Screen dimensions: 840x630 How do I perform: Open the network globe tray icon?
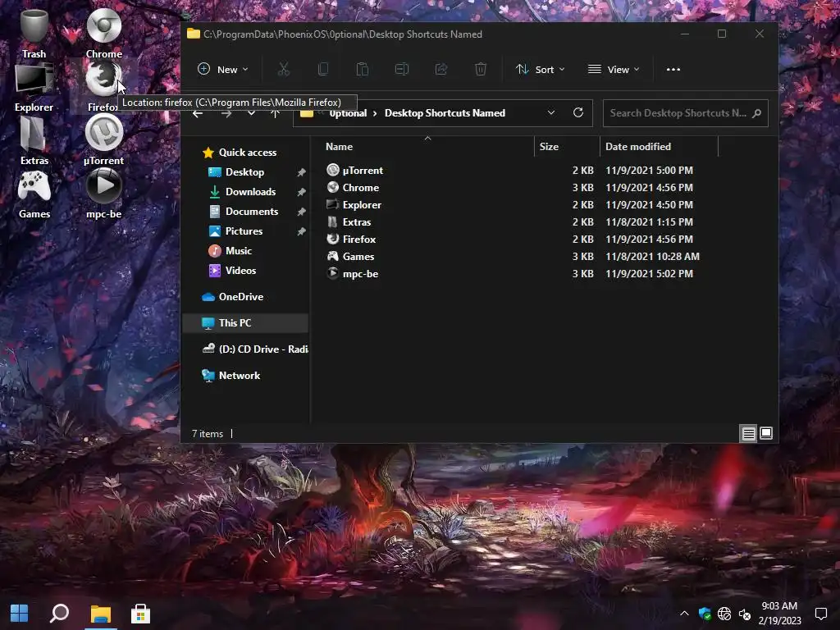pos(724,614)
